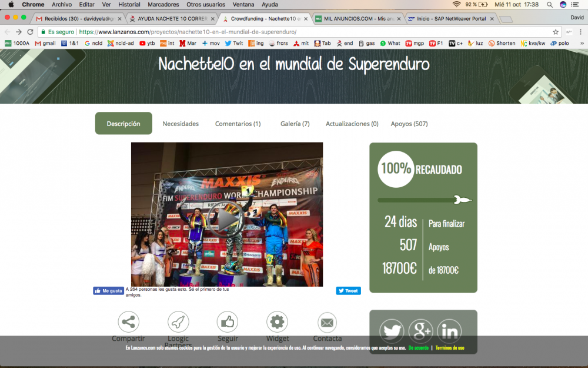This screenshot has height=368, width=588.
Task: Open the Apple menu
Action: 11,5
